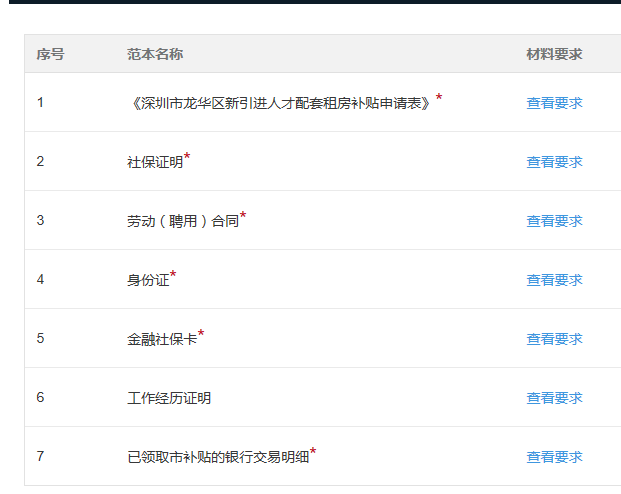The width and height of the screenshot is (621, 494).
Task: Click row number 7 in 序号 column
Action: 41,457
